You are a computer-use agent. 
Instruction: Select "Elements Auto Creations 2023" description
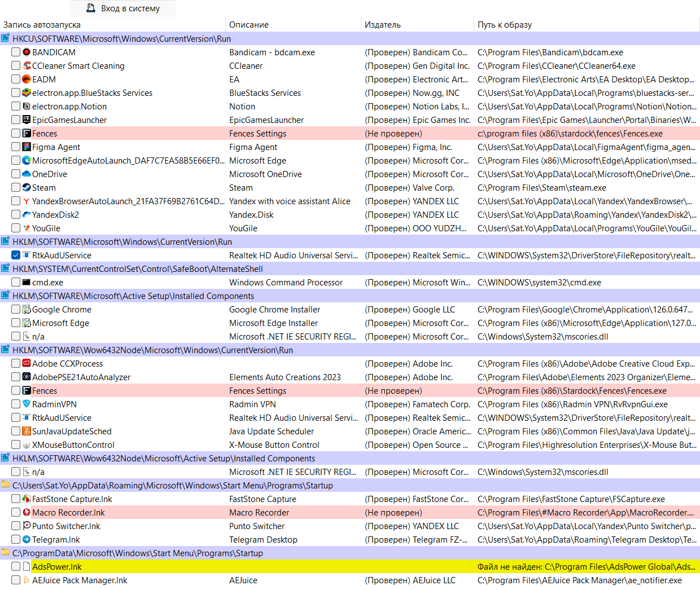(x=285, y=377)
